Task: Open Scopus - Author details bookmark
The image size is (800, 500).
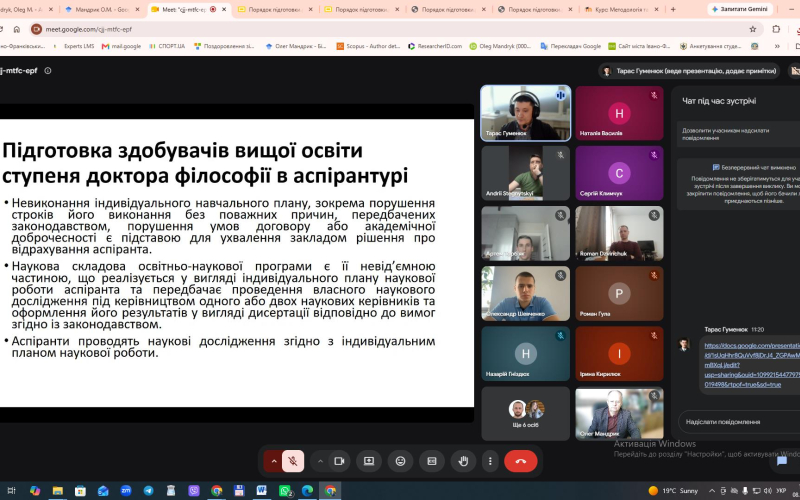Action: coord(368,46)
